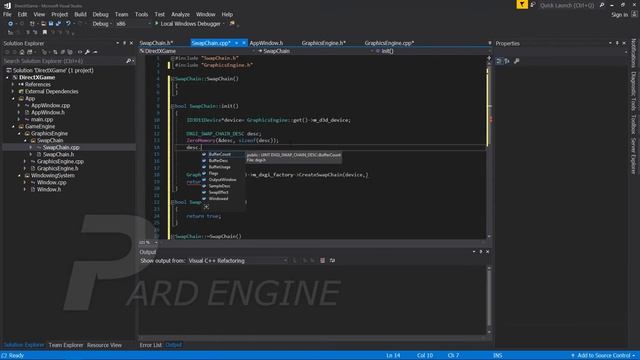Open the Show output from dropdown
The width and height of the screenshot is (640, 360).
pos(238,260)
